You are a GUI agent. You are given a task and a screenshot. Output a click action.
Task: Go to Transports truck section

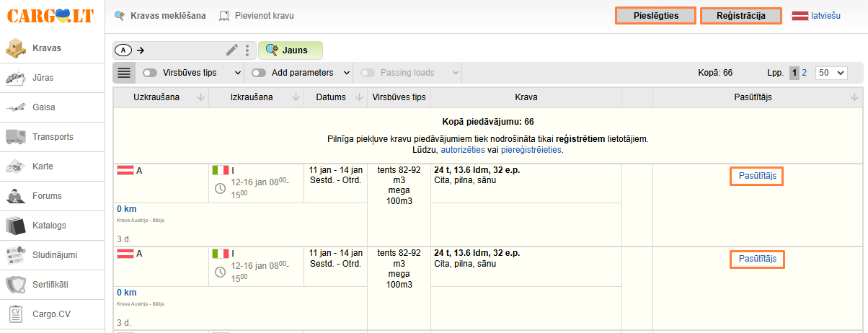[52, 137]
